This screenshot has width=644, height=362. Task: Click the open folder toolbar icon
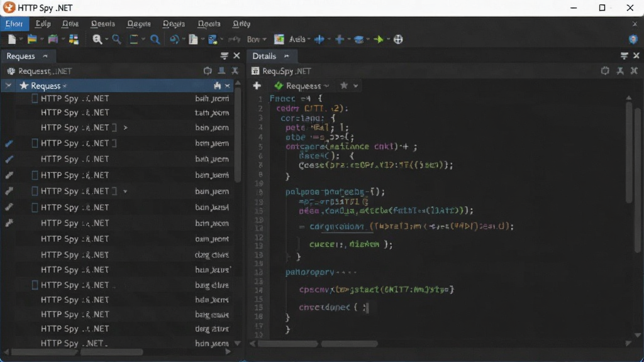pyautogui.click(x=32, y=40)
